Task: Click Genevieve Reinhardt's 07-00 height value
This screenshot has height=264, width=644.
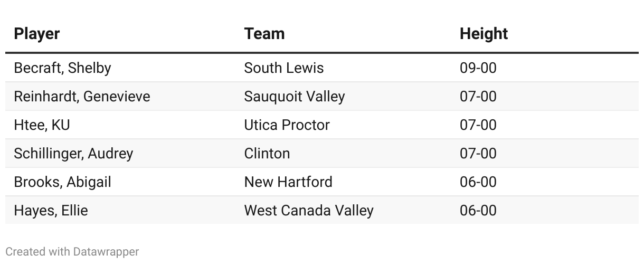Action: pyautogui.click(x=478, y=97)
